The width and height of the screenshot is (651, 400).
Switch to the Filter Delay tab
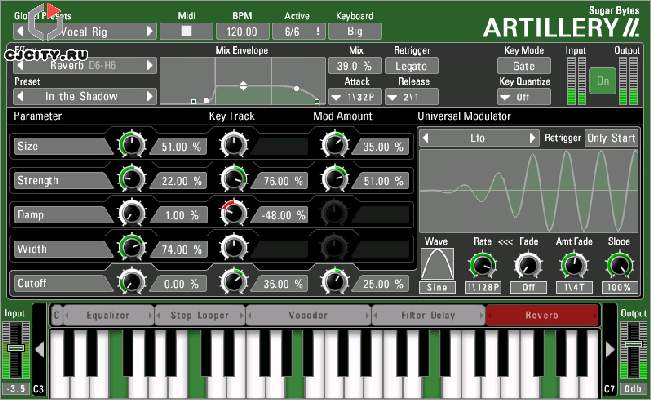pos(428,315)
